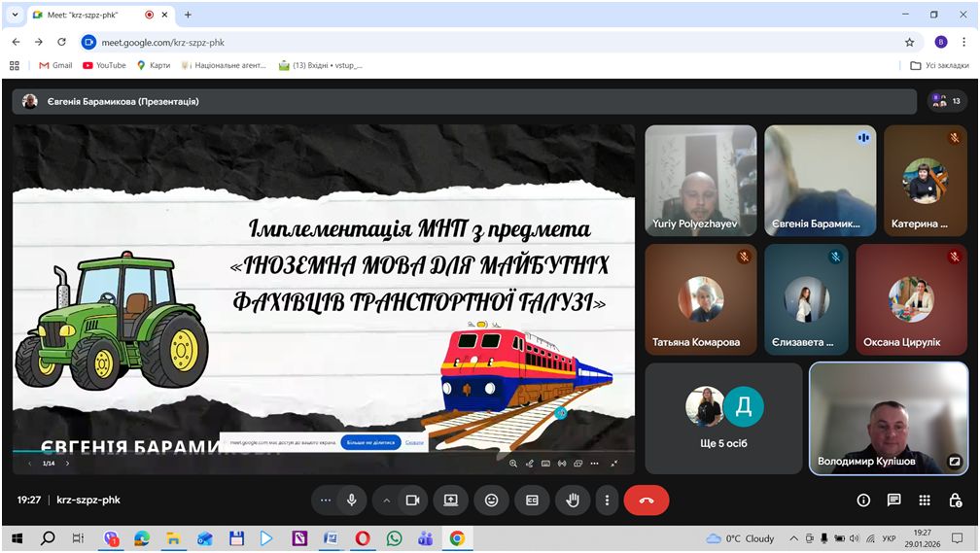Image resolution: width=980 pixels, height=553 pixels.
Task: Turn on closed captions
Action: click(x=532, y=500)
